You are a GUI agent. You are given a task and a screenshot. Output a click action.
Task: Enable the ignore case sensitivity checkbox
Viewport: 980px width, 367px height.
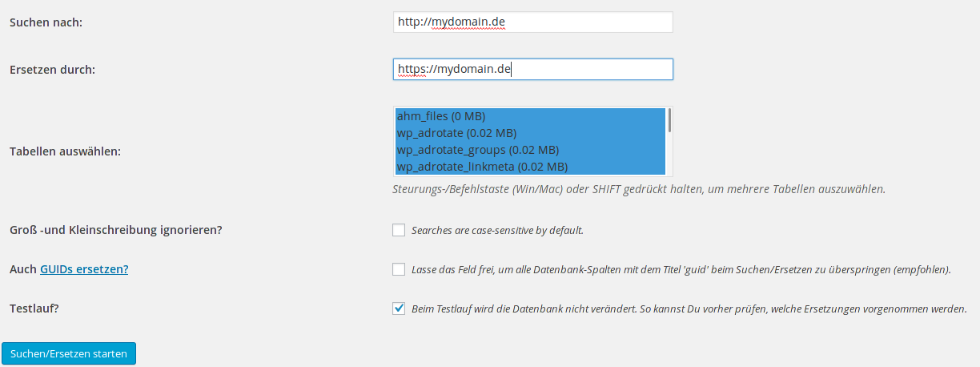pos(399,230)
